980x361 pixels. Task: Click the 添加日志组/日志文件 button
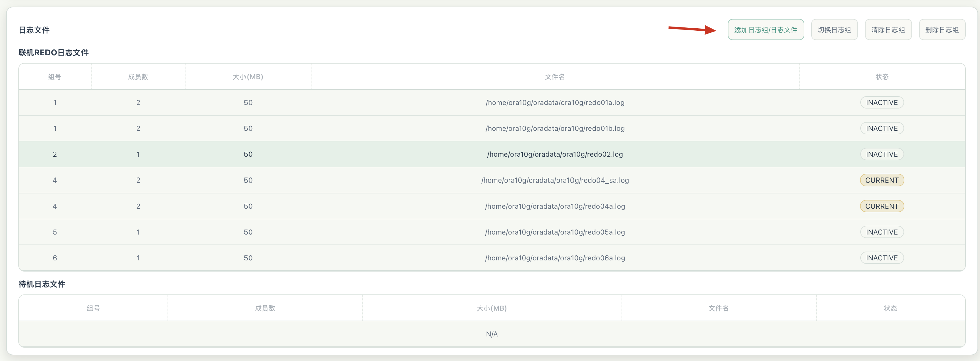766,30
